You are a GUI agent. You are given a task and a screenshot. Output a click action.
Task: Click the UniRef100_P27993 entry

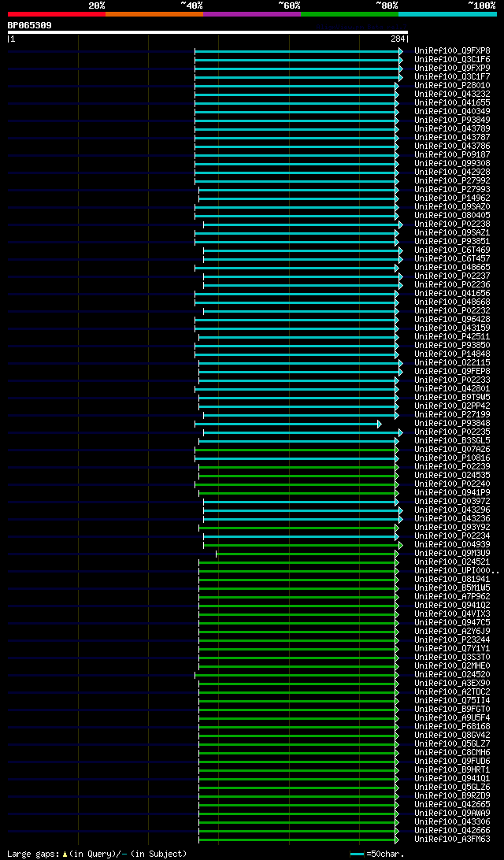pyautogui.click(x=453, y=190)
